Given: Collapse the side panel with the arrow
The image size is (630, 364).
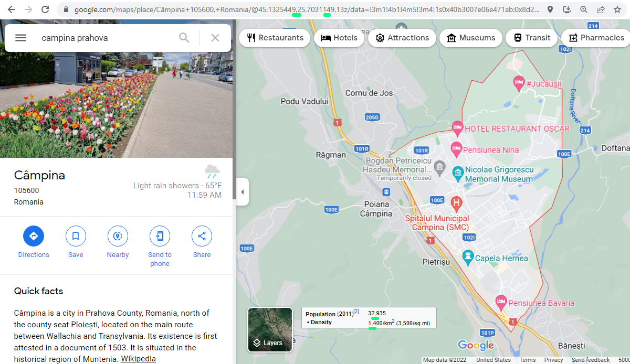Looking at the screenshot, I should click(242, 191).
